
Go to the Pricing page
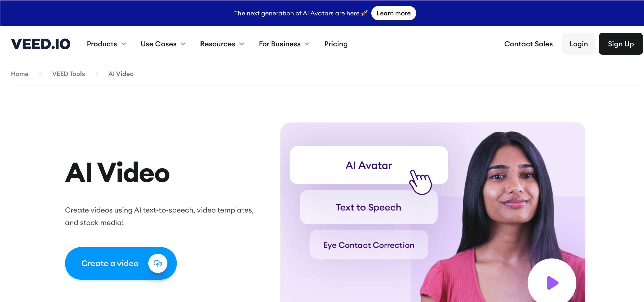coord(336,44)
